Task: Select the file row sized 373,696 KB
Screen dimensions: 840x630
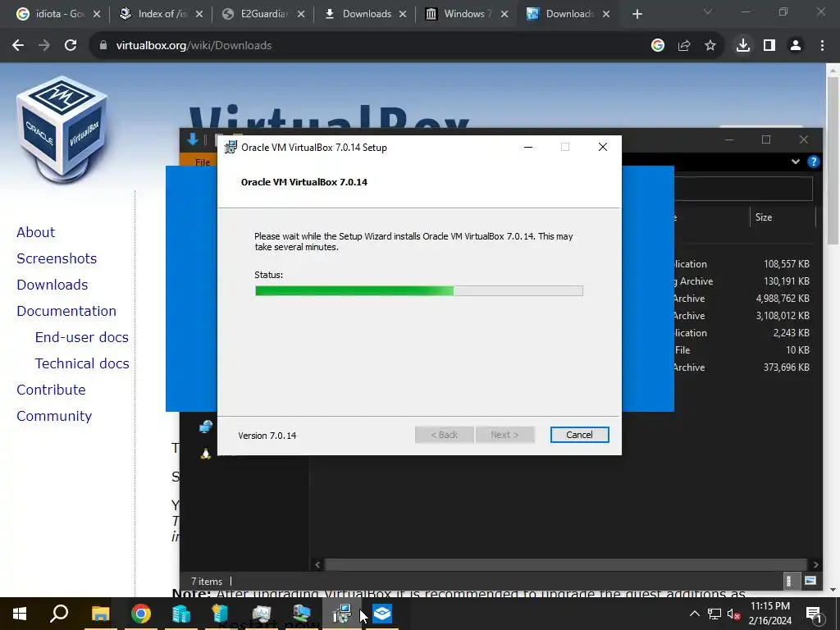Action: 744,367
